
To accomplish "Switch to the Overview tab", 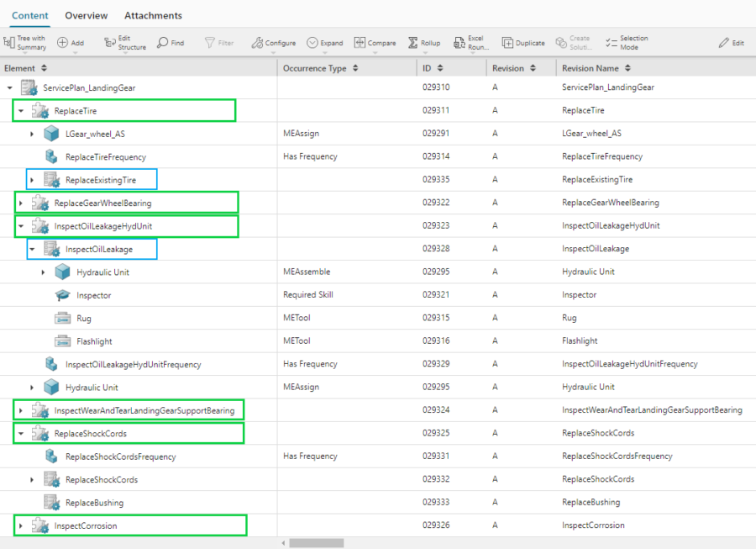I will (x=86, y=15).
